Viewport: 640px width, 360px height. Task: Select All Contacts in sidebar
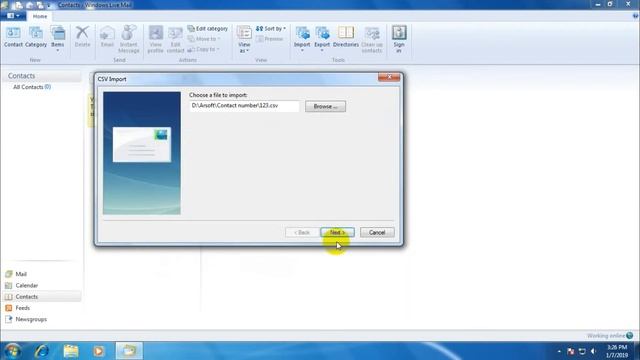coord(32,87)
